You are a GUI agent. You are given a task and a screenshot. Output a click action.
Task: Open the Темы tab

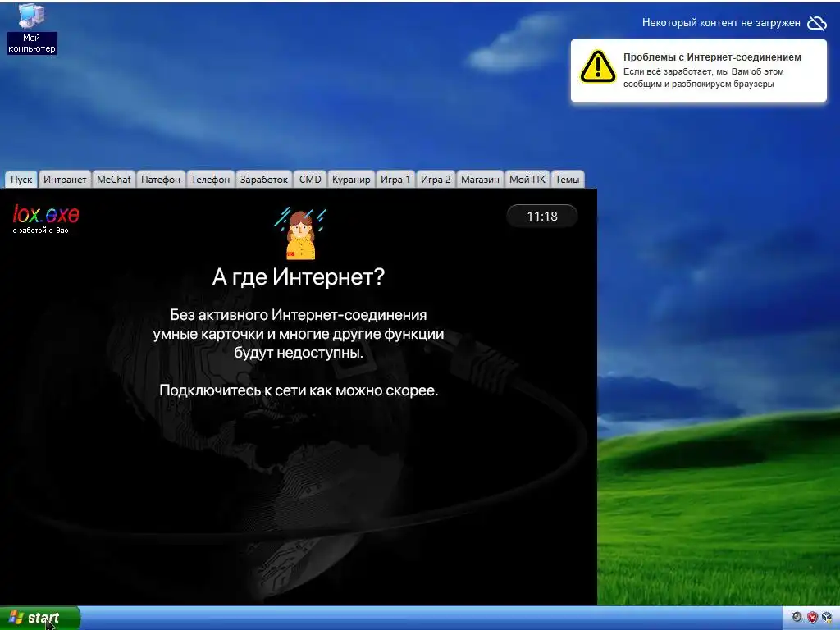coord(568,180)
